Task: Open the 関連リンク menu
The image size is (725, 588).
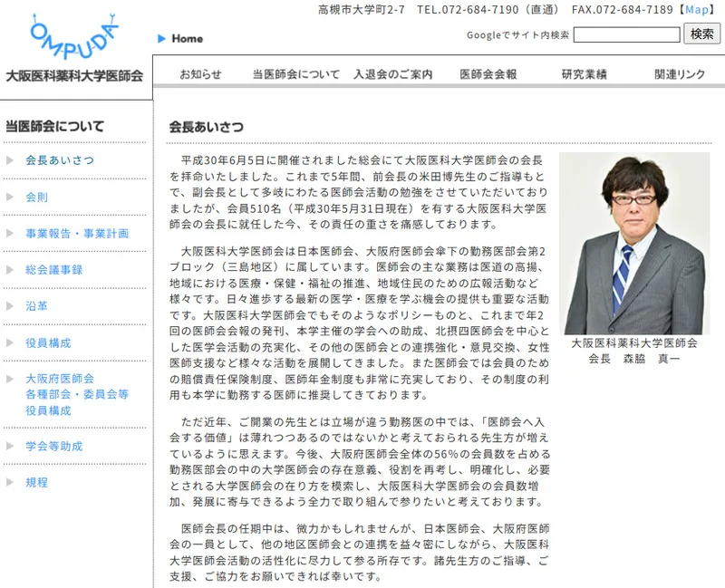Action: 680,74
